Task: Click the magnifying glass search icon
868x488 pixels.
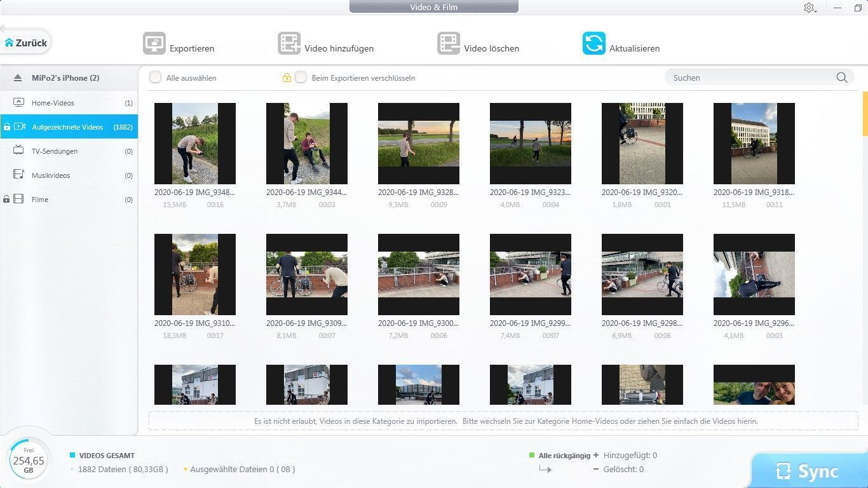Action: pyautogui.click(x=842, y=78)
